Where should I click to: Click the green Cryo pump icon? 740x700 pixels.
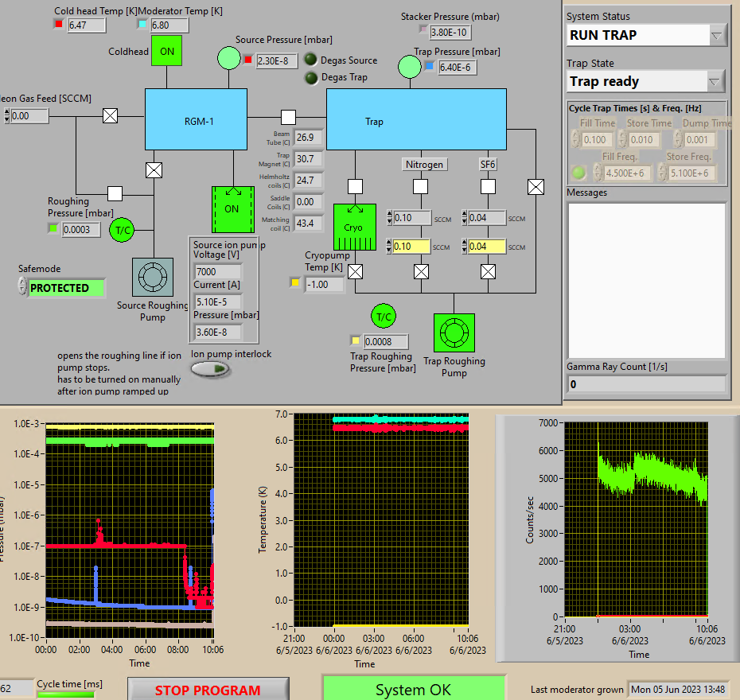point(354,227)
